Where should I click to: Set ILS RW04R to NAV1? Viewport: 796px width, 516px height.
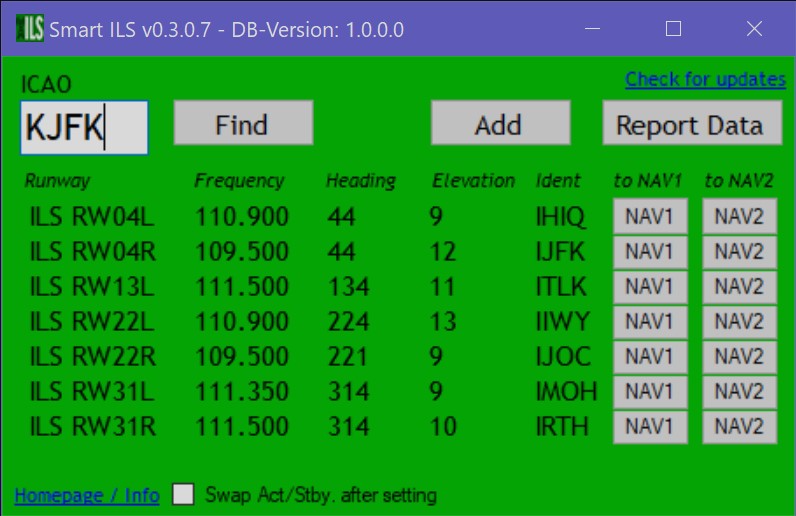[649, 251]
